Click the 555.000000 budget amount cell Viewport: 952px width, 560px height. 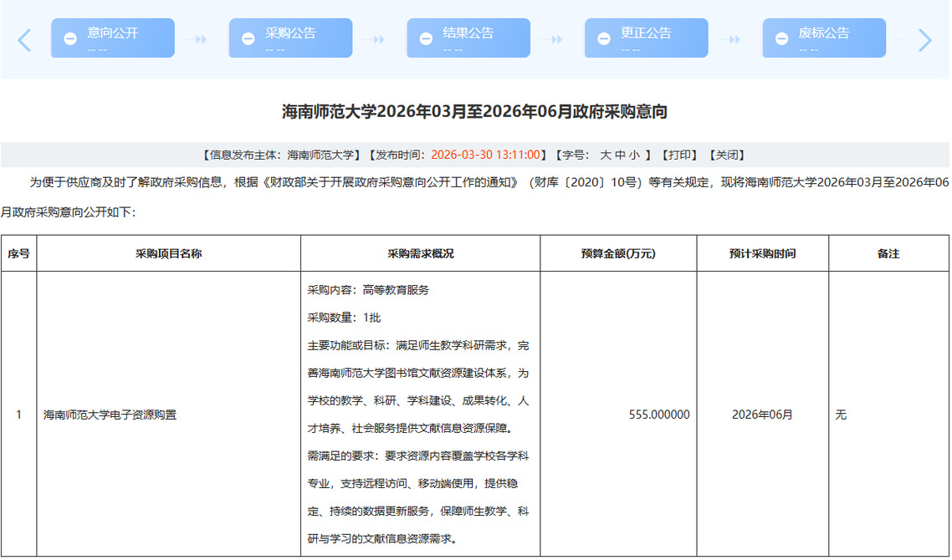[658, 415]
